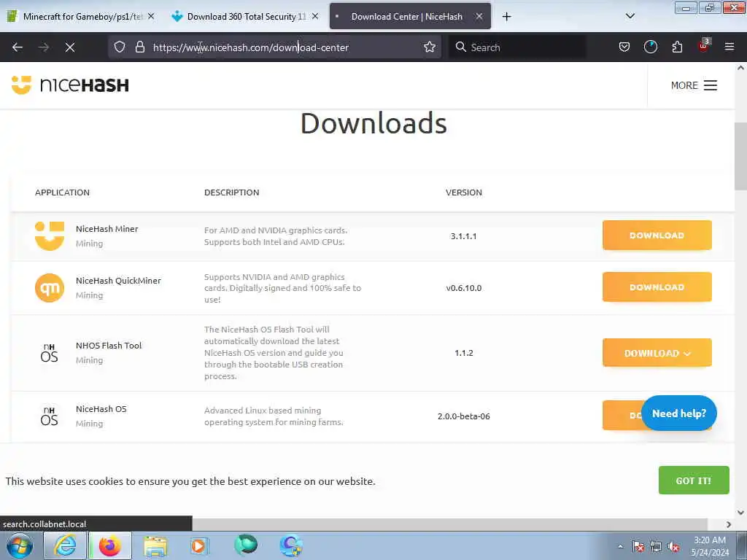The height and width of the screenshot is (560, 747).
Task: Open the Windows Start menu
Action: pos(19,545)
